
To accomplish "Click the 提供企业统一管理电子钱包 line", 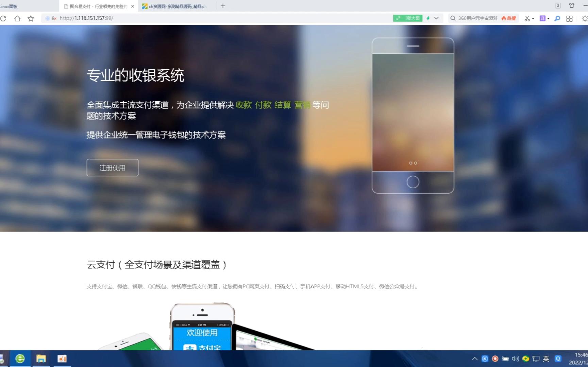I will (156, 135).
